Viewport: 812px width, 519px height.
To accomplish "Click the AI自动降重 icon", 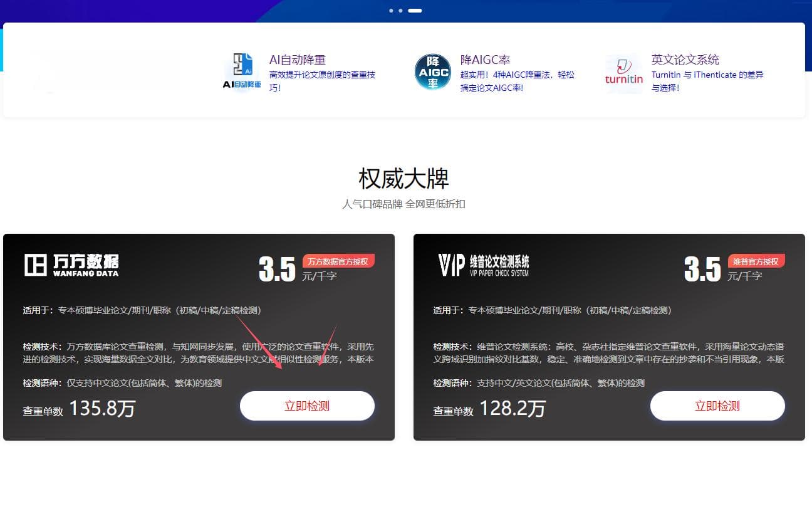I will 242,73.
